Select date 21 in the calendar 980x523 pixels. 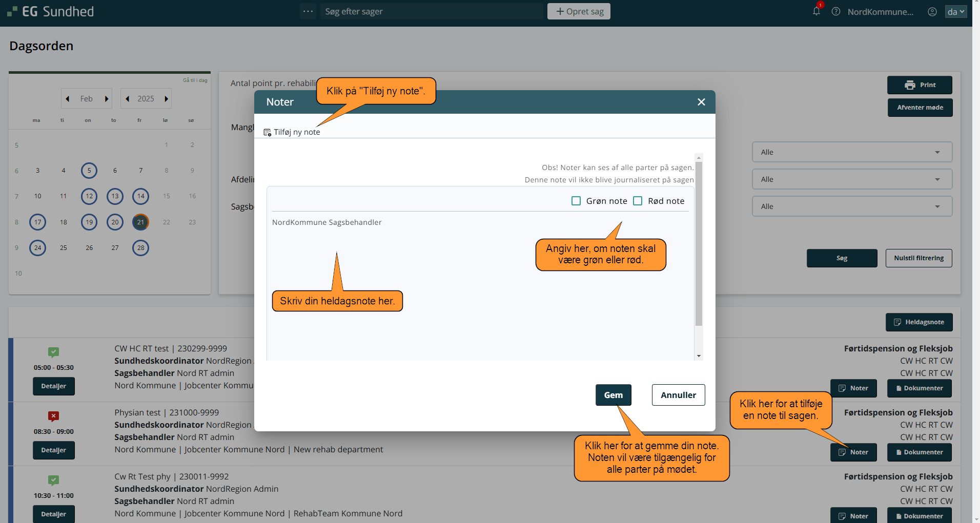140,222
